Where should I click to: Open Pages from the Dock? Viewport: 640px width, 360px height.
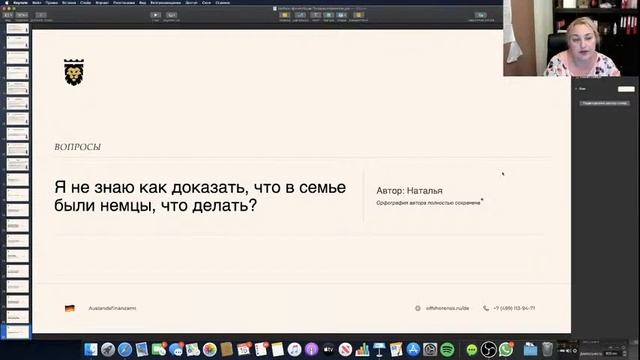396,350
